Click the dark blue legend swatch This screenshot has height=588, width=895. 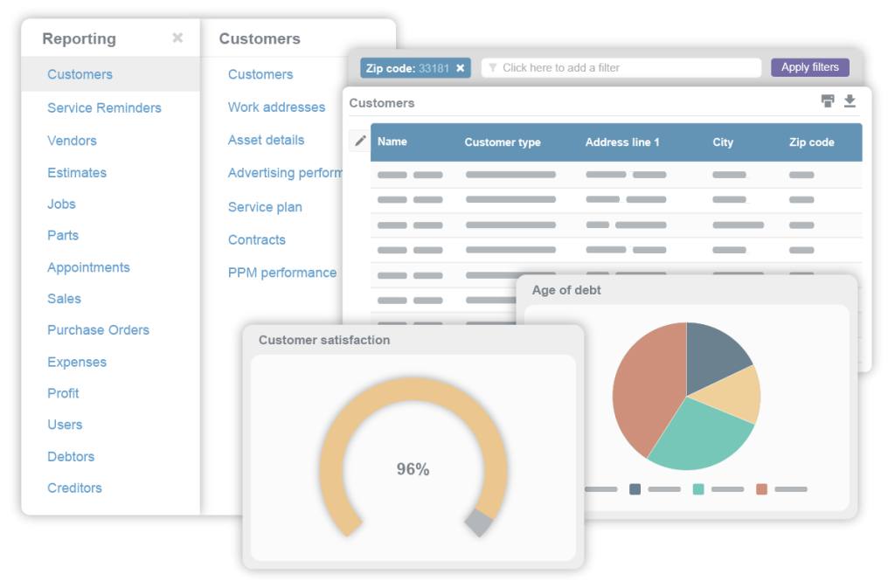pyautogui.click(x=634, y=489)
